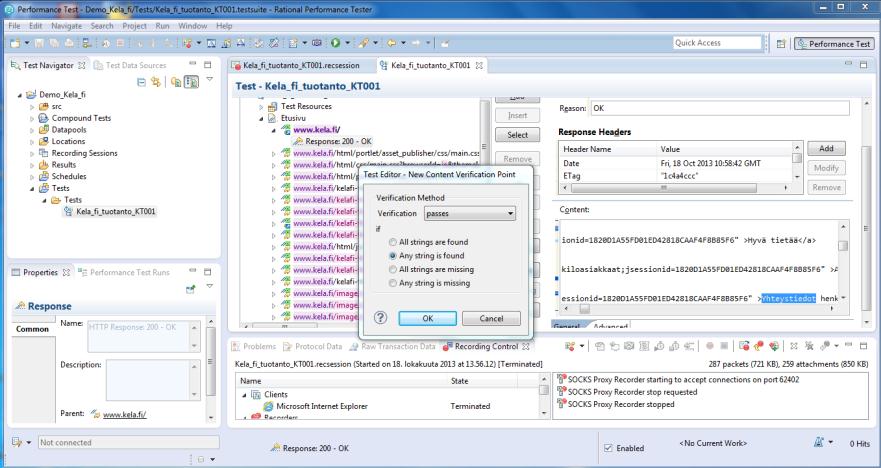Collapse the Demo_Kela_fi project node
This screenshot has width=881, height=468.
(x=20, y=95)
